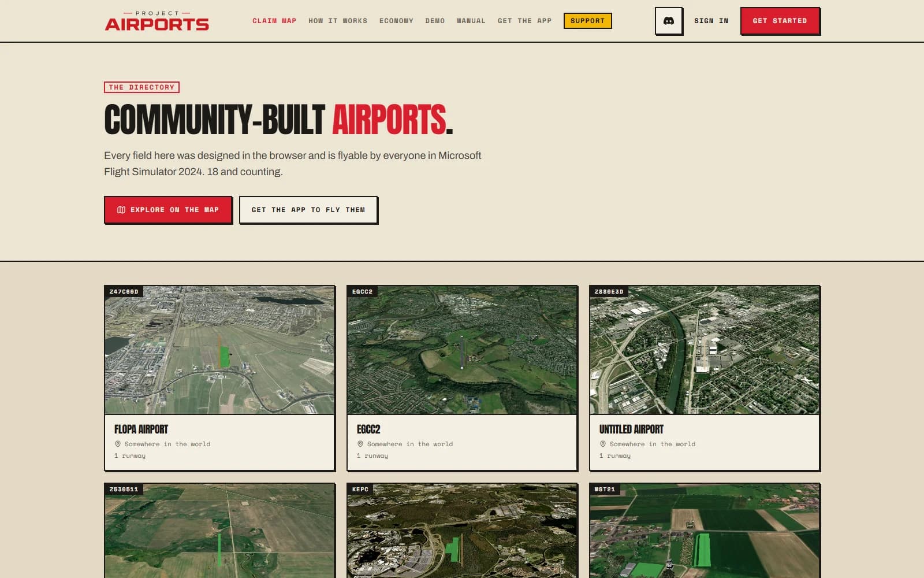Image resolution: width=924 pixels, height=578 pixels.
Task: Click '1 runway' text under Untitled Airport
Action: [615, 456]
